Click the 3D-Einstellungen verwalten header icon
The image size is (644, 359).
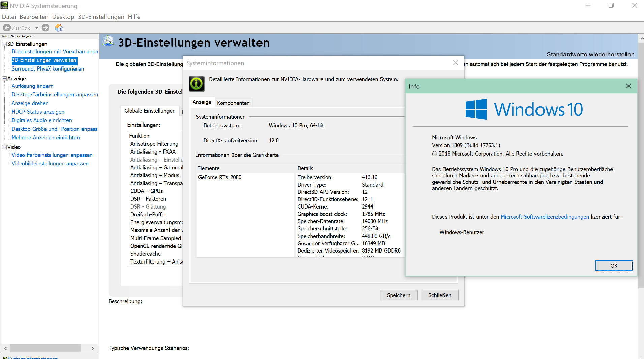pyautogui.click(x=108, y=41)
